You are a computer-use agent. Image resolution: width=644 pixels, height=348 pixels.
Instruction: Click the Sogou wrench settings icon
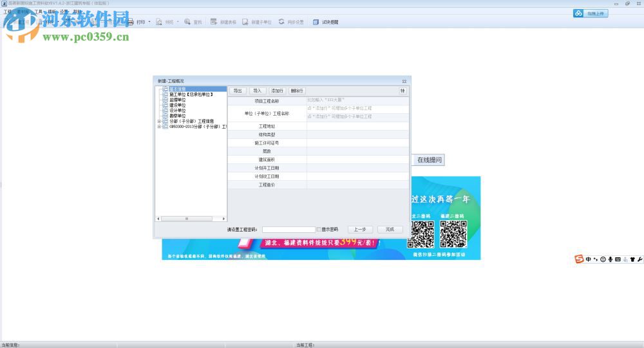pyautogui.click(x=640, y=259)
